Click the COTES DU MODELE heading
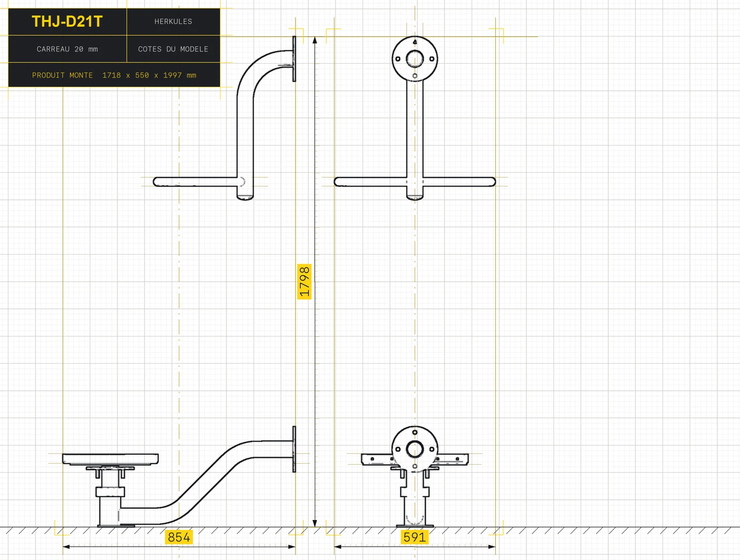740x560 pixels. click(x=173, y=49)
